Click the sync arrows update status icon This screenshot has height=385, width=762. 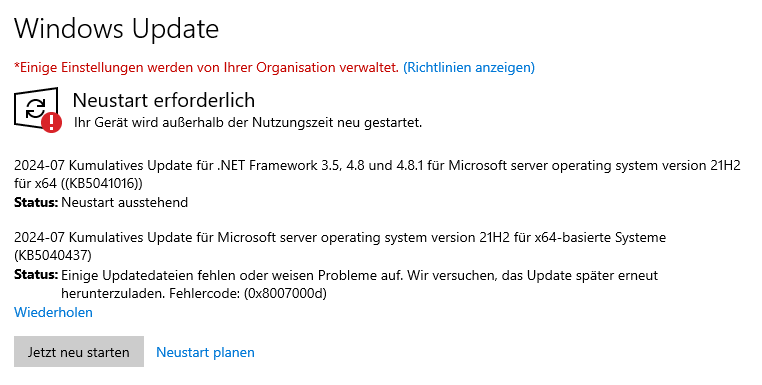point(35,108)
